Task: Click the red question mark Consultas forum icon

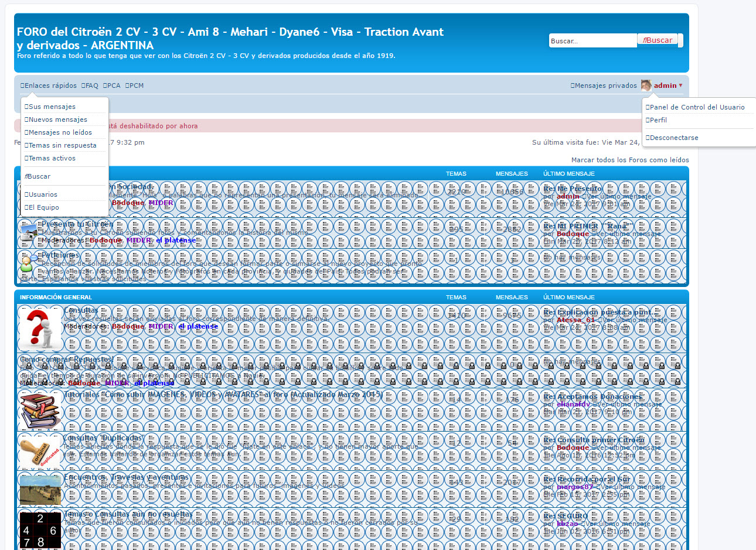Action: click(x=40, y=329)
